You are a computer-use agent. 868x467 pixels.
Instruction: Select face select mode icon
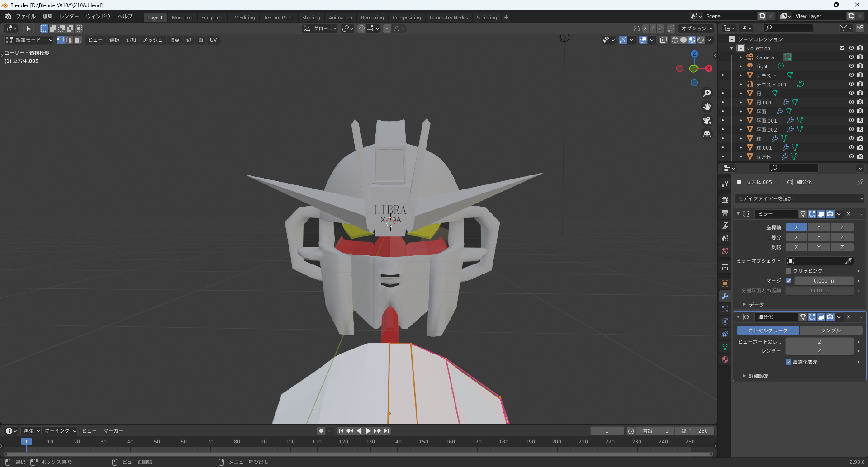[x=78, y=40]
